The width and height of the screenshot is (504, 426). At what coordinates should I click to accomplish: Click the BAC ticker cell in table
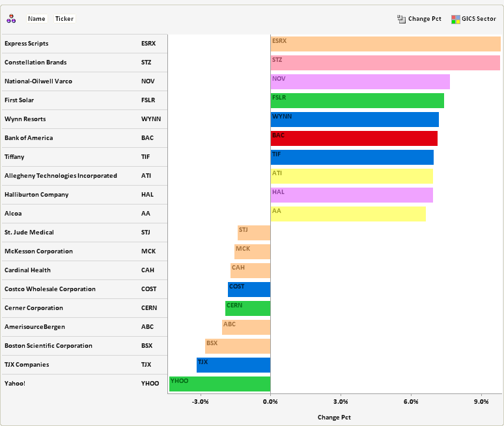(148, 138)
